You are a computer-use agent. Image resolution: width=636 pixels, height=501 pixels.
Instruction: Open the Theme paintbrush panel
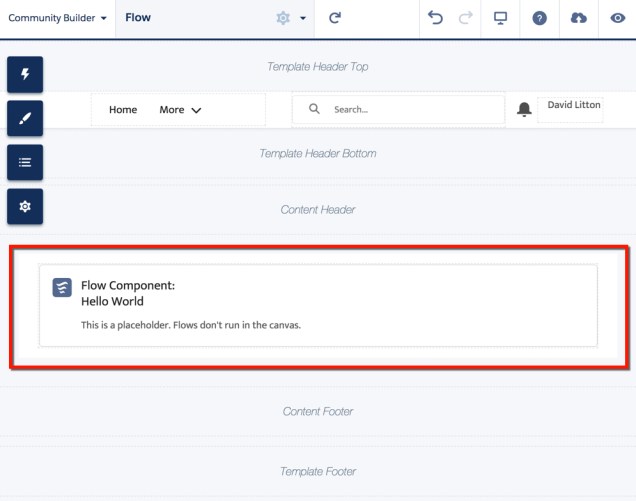[25, 118]
